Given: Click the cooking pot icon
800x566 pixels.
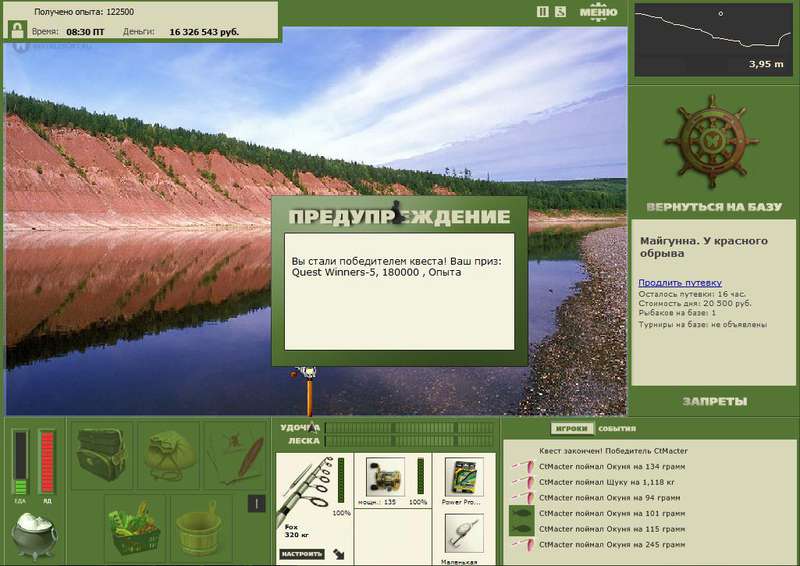Looking at the screenshot, I should pos(34,535).
